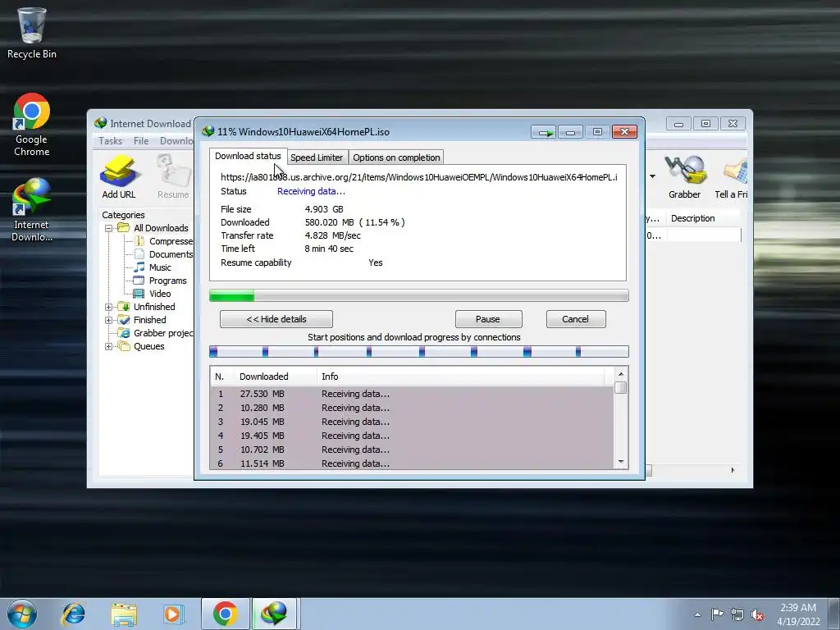Select connection row 2 with 10.280 MB
This screenshot has width=840, height=630.
[x=412, y=408]
